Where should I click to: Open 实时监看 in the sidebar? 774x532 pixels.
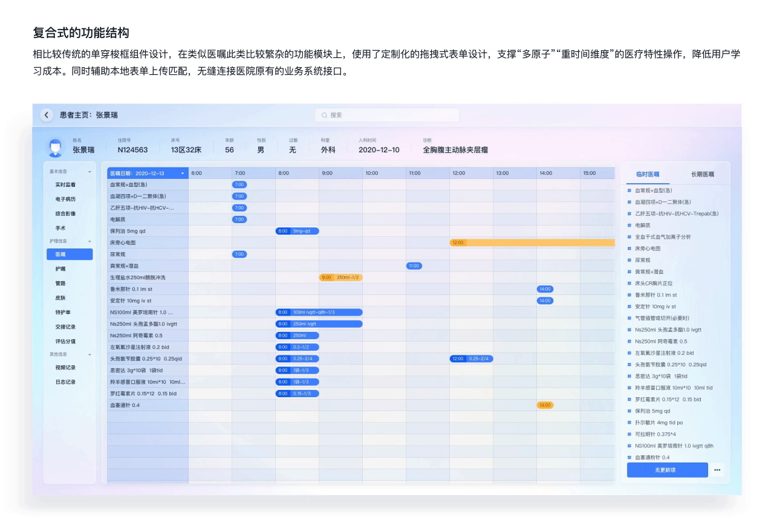65,185
